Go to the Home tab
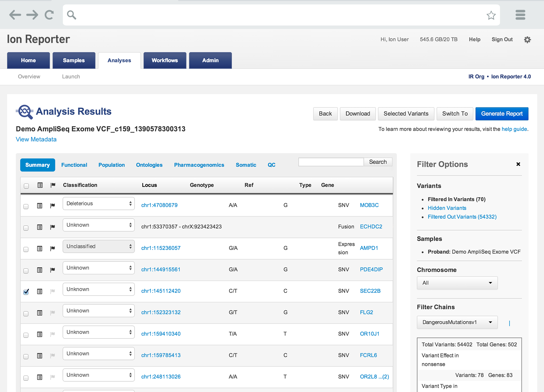 [x=28, y=60]
